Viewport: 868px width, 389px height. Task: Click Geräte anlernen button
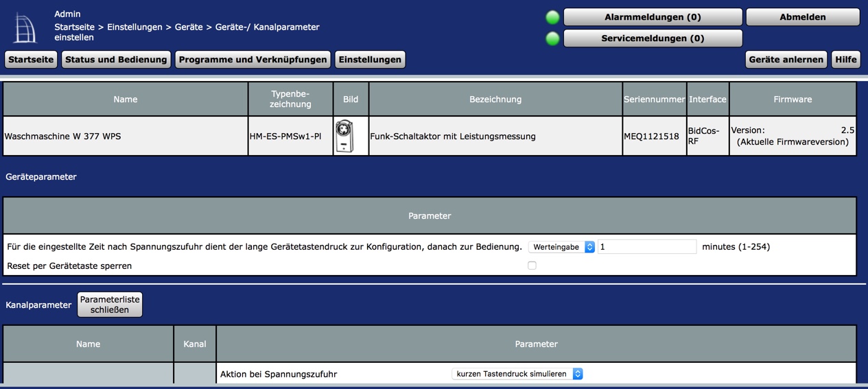point(786,60)
